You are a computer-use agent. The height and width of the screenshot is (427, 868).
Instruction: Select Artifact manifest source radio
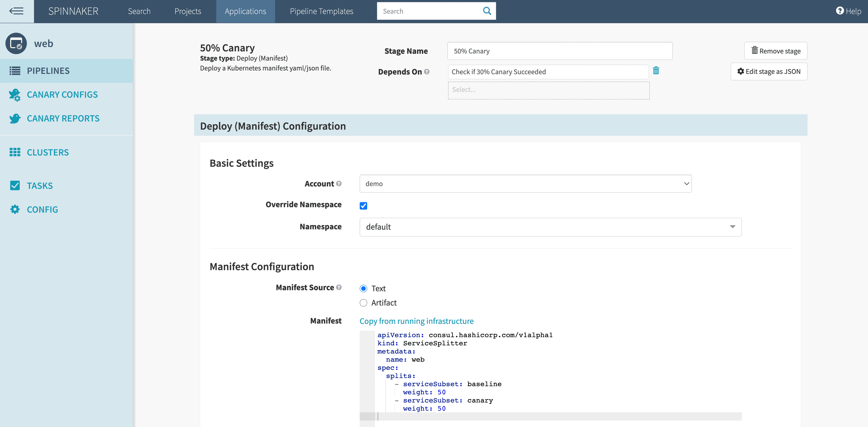pos(363,303)
